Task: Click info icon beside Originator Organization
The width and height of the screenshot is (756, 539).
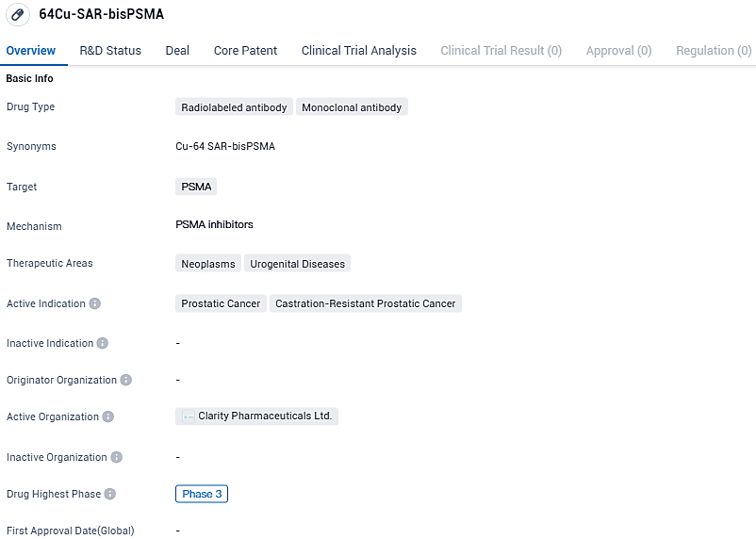Action: coord(126,380)
